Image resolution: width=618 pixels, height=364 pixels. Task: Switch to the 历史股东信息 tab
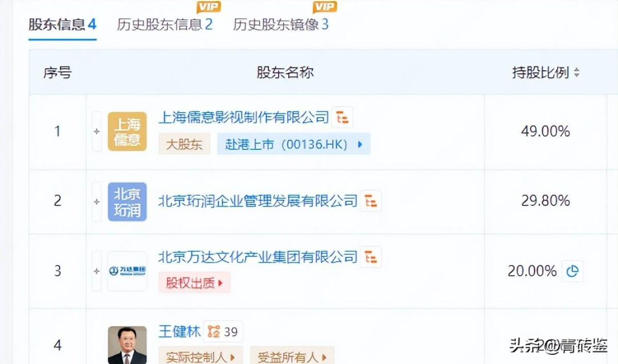pos(165,25)
